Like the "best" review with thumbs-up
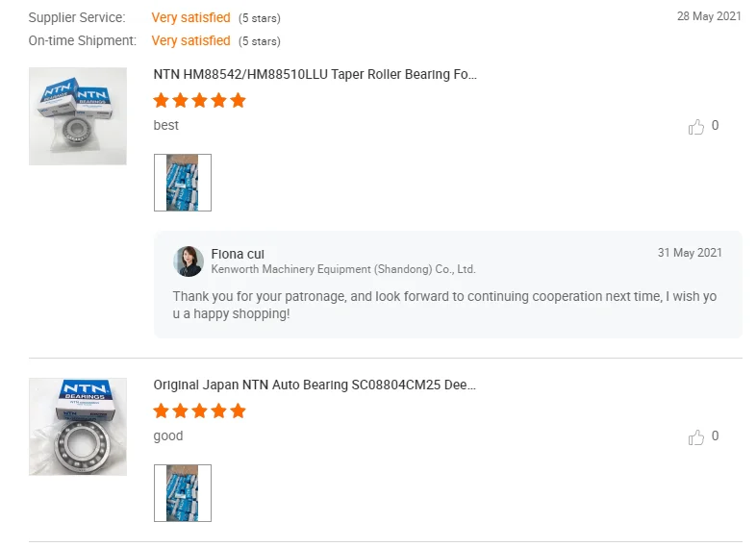The image size is (756, 547). [x=696, y=127]
